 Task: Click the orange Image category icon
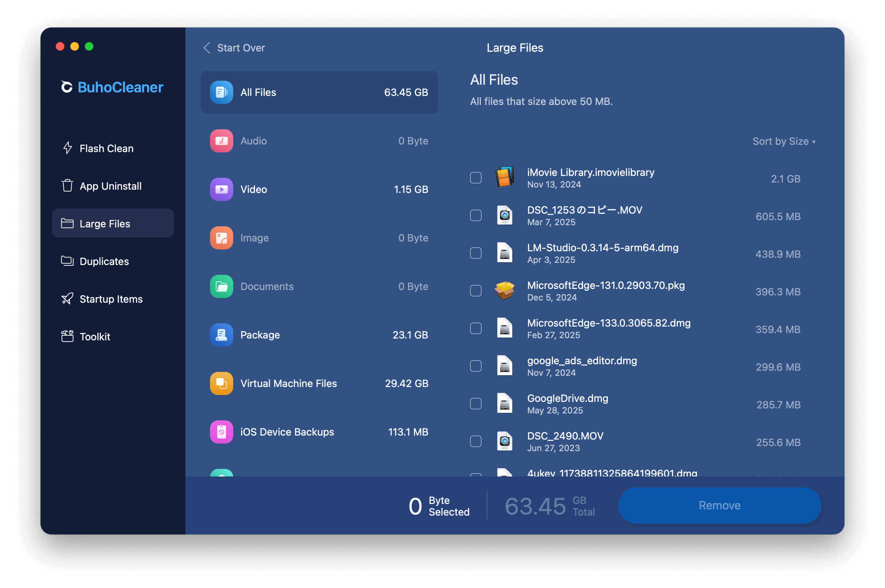[221, 238]
